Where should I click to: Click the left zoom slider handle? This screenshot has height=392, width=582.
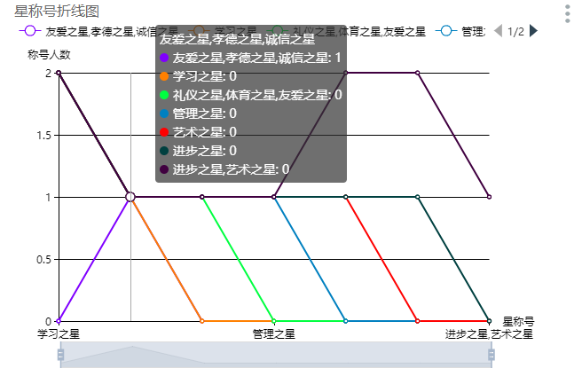tap(60, 355)
